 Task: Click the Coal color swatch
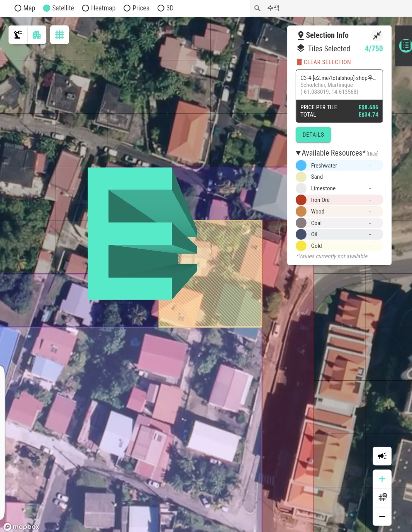click(301, 223)
